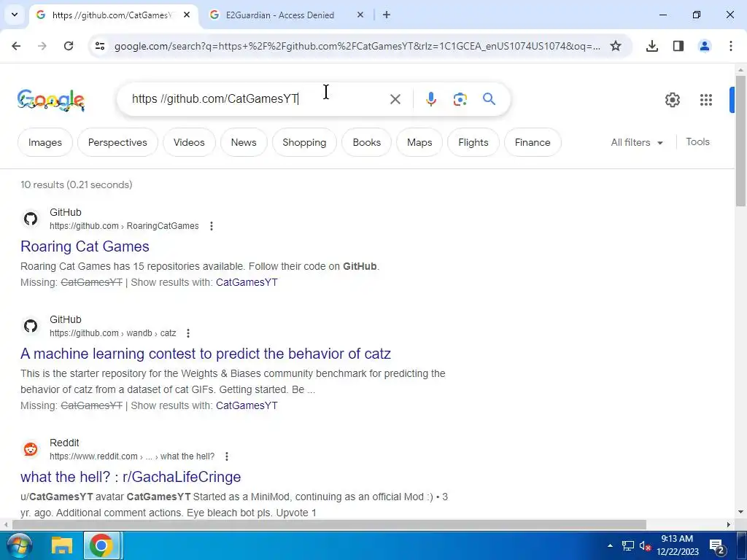Image resolution: width=747 pixels, height=560 pixels.
Task: Filter results by Flights
Action: (x=473, y=142)
